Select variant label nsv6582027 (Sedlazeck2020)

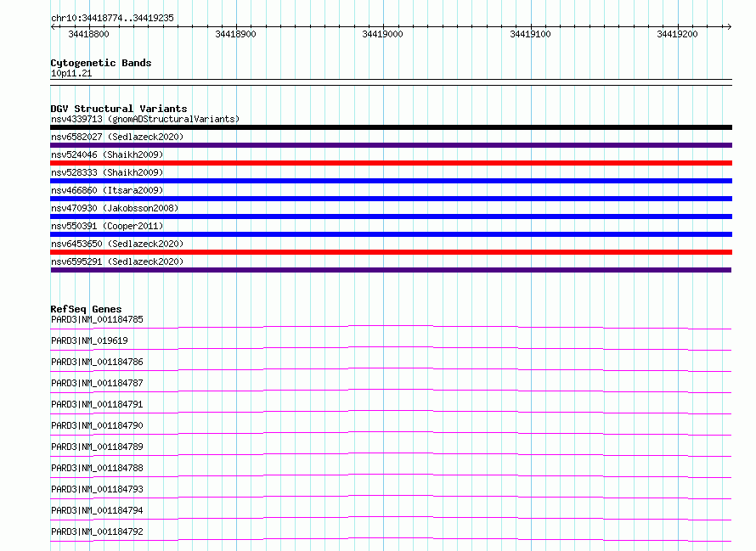coord(117,137)
